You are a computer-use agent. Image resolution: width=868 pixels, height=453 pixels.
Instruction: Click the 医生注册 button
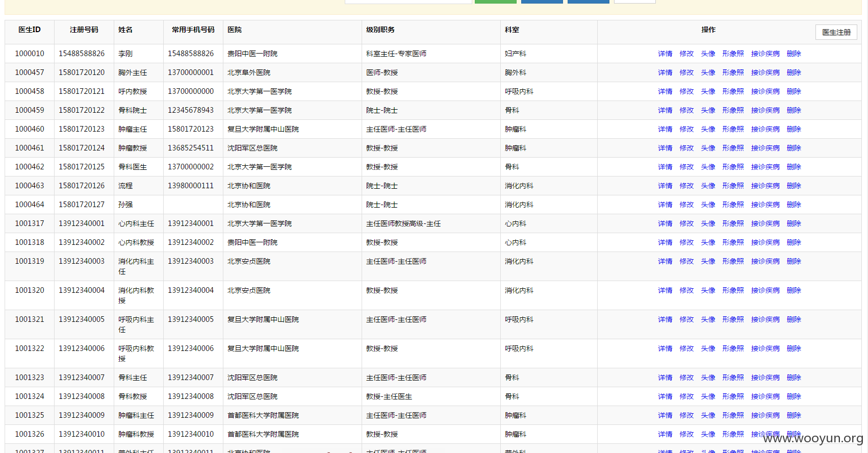click(836, 32)
